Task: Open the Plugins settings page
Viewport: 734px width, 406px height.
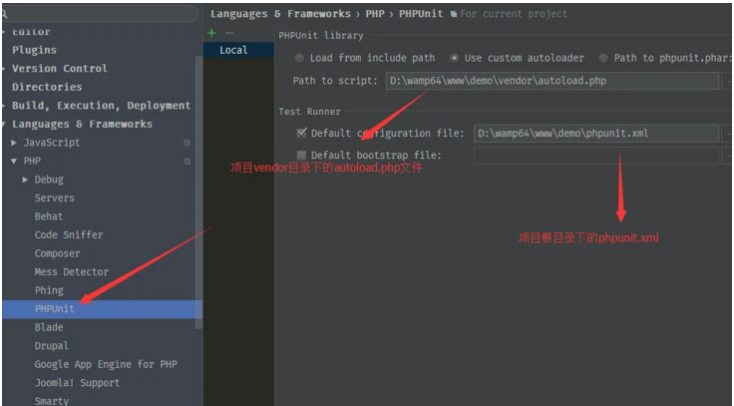Action: coord(34,50)
